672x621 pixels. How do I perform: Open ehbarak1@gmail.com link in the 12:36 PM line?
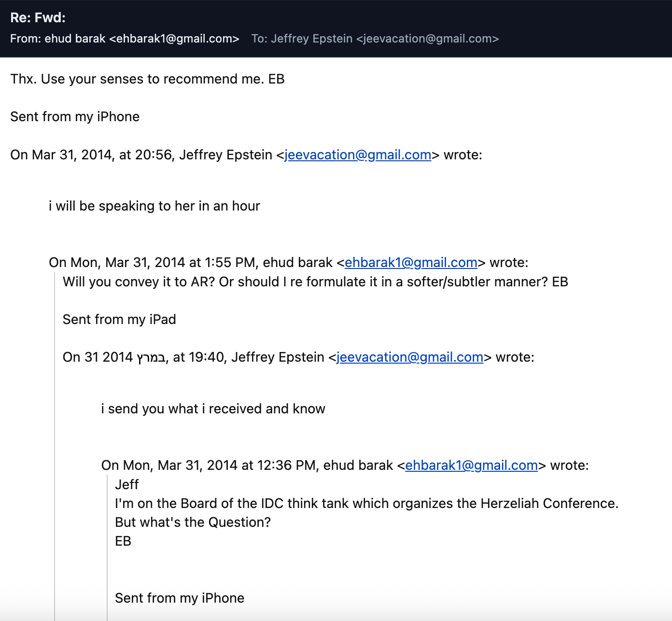coord(472,465)
